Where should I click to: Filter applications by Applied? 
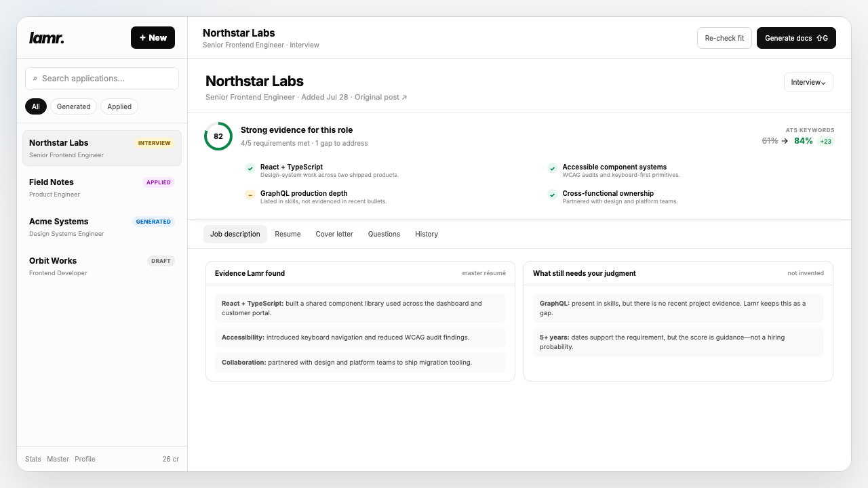(119, 106)
